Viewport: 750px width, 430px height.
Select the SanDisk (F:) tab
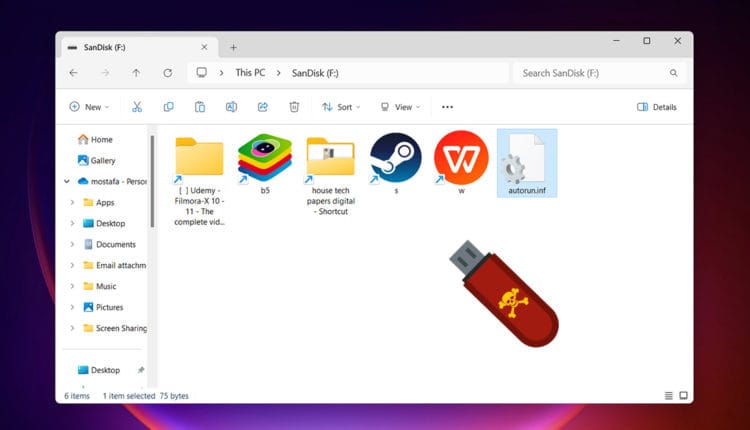point(140,47)
